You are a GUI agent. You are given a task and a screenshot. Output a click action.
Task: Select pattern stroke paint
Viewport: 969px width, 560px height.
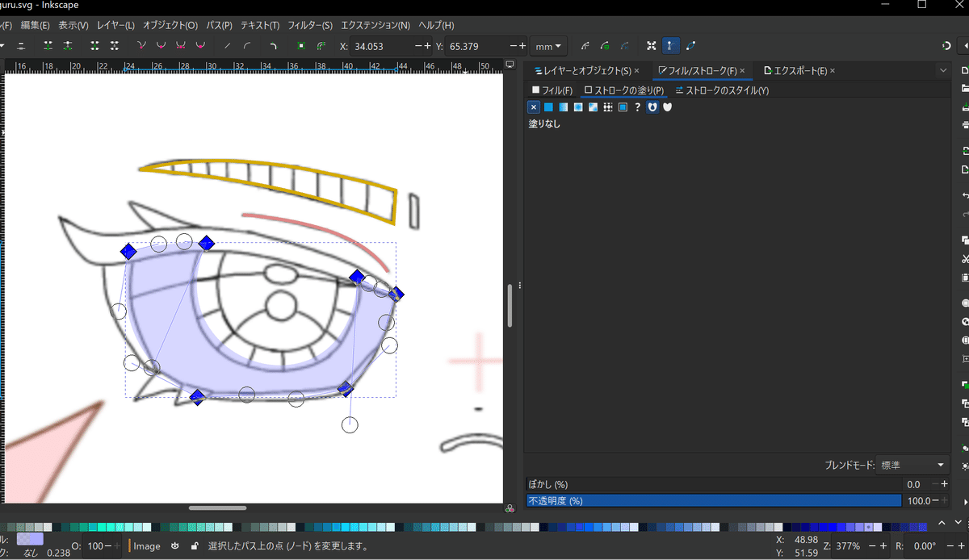point(608,107)
